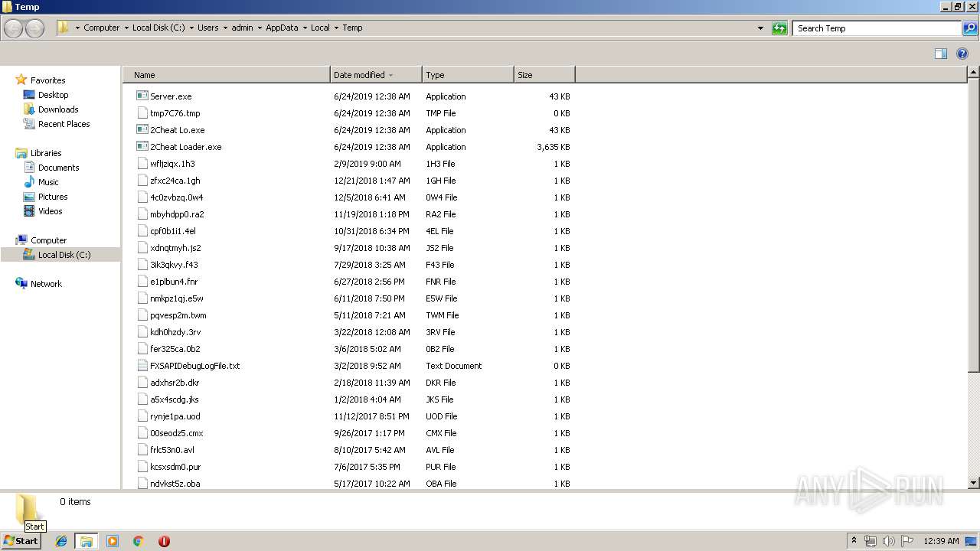Viewport: 980px width, 551px height.
Task: Sort by Size column header
Action: (544, 75)
